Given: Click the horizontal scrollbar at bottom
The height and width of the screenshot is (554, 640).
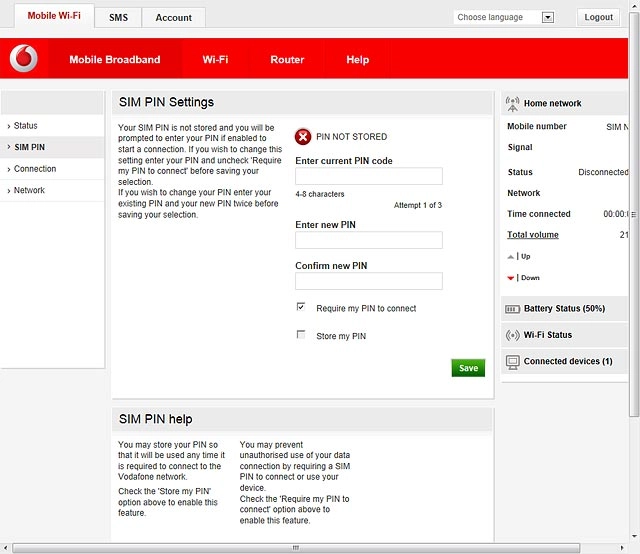Looking at the screenshot, I should 296,547.
